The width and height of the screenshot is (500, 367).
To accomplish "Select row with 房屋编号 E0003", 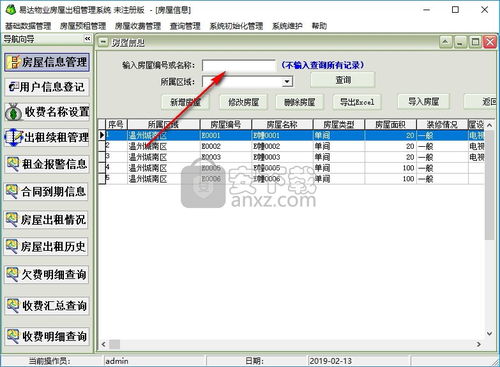I will [x=291, y=157].
